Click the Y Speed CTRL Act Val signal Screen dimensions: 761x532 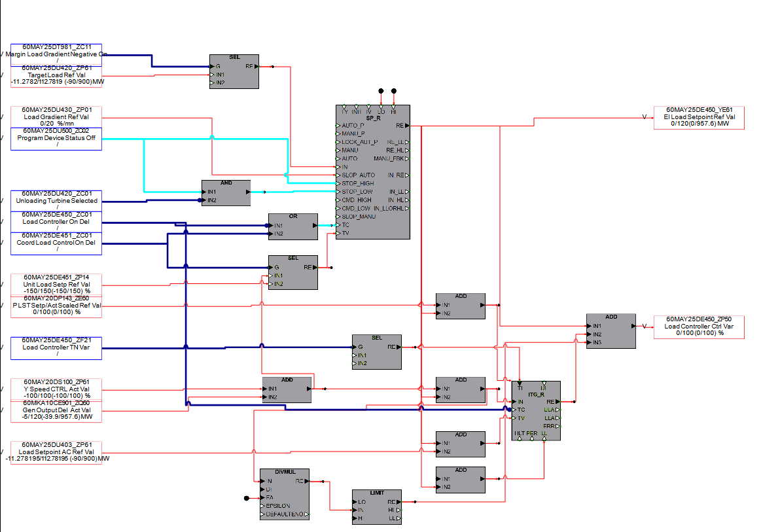pos(56,389)
